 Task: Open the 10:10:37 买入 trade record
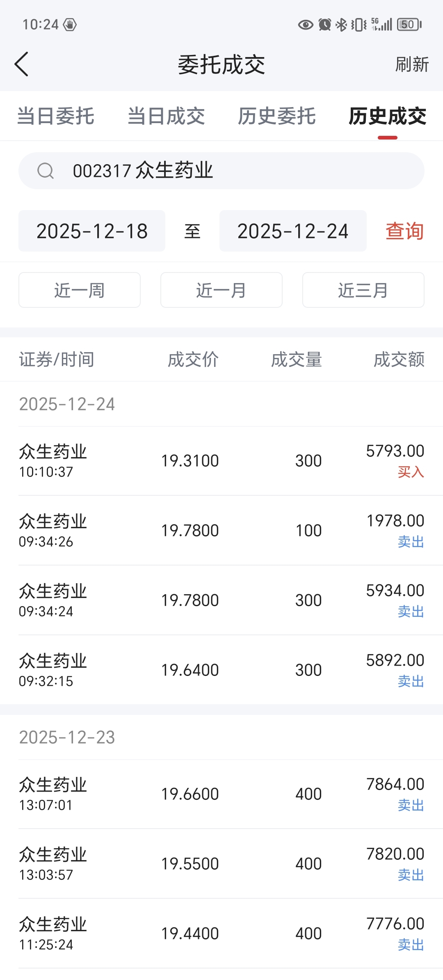click(221, 461)
